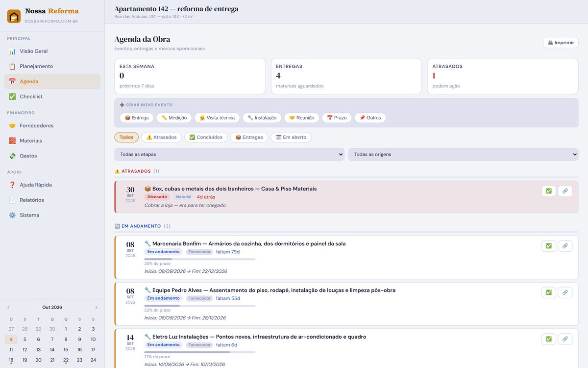Open the Checklist page
588x368 pixels.
tap(52, 97)
